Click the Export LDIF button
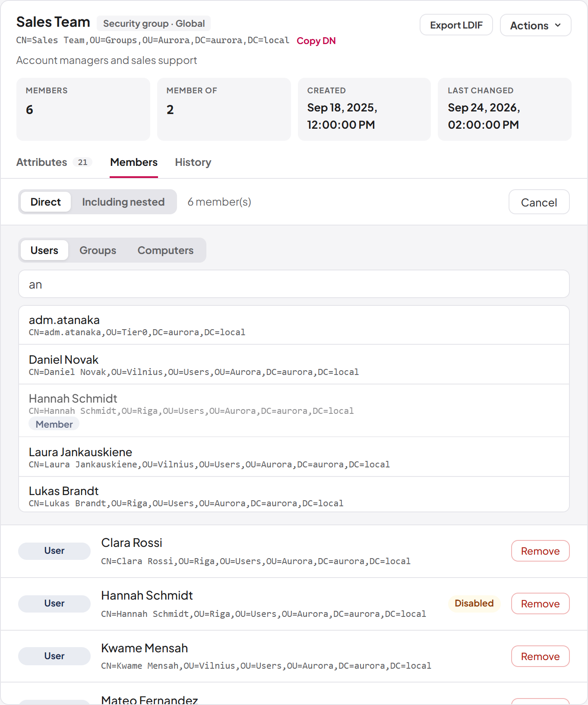 click(x=456, y=25)
